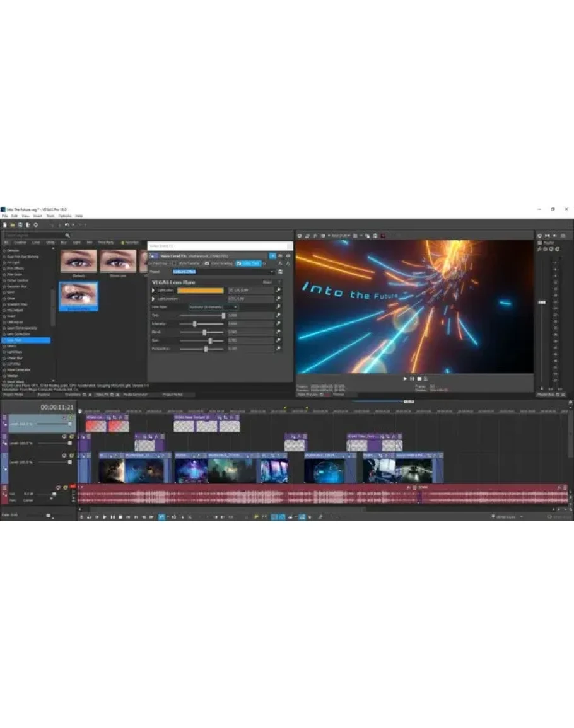Click the Project Properties gear icon

point(35,224)
